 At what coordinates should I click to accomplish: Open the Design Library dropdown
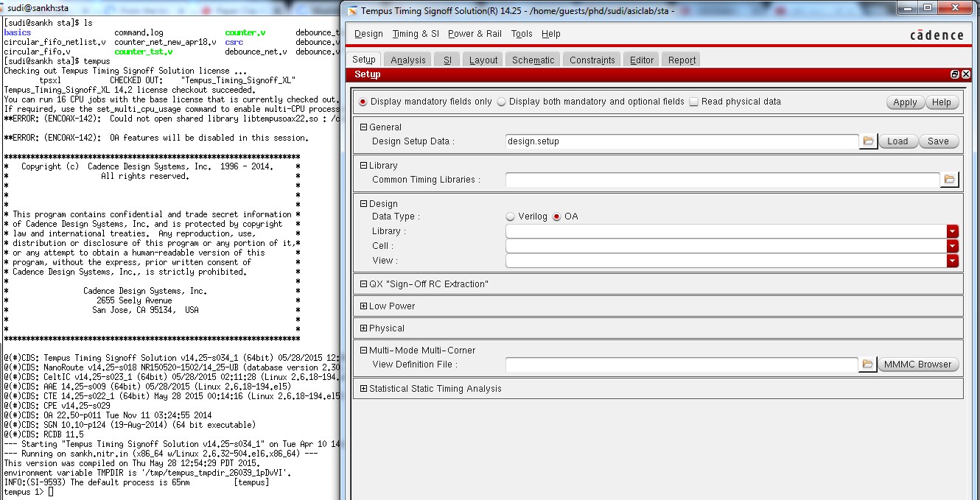coord(953,231)
